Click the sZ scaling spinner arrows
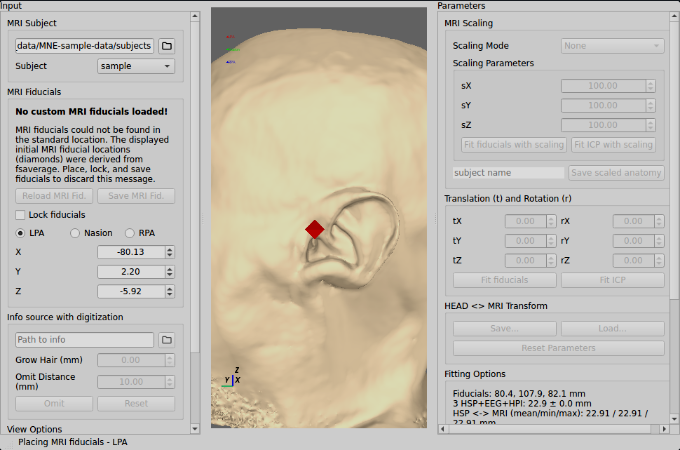 point(650,125)
